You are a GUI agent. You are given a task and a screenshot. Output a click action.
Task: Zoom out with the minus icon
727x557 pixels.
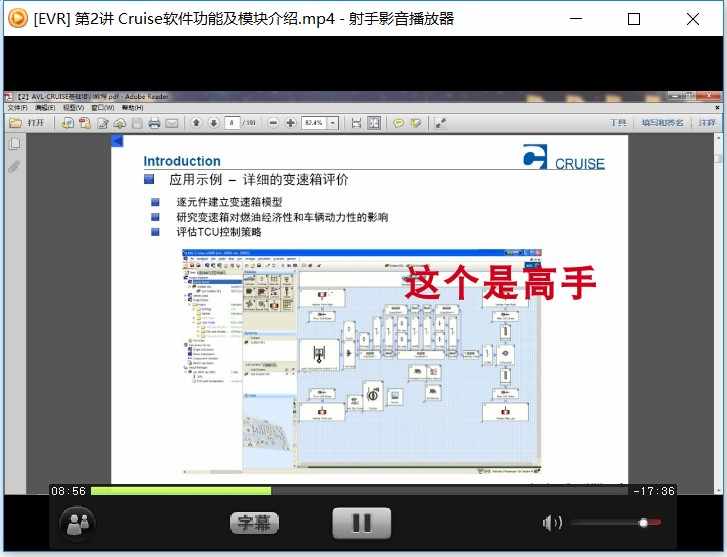(x=274, y=123)
